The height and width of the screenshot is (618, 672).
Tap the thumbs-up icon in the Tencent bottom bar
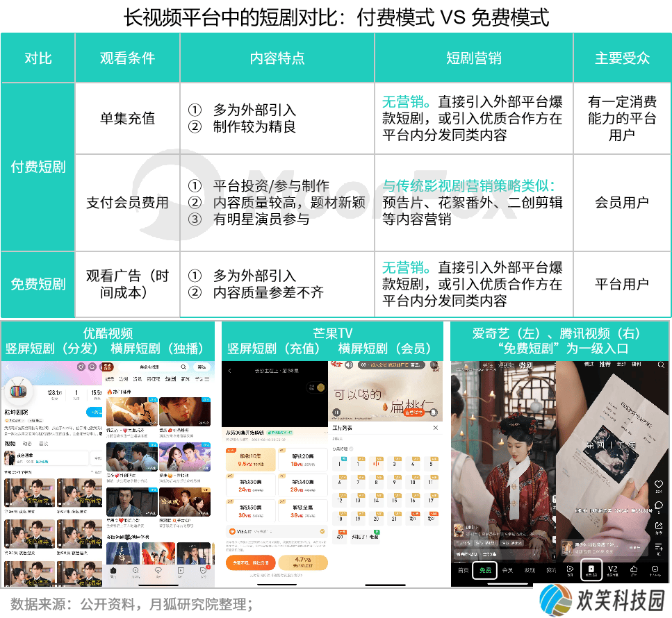point(633,569)
